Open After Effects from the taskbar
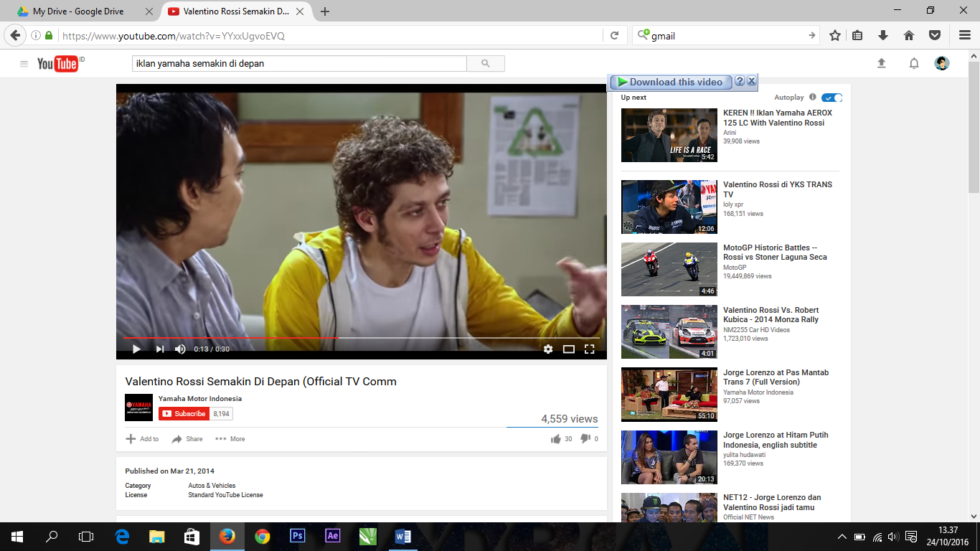This screenshot has width=980, height=551. (x=332, y=536)
